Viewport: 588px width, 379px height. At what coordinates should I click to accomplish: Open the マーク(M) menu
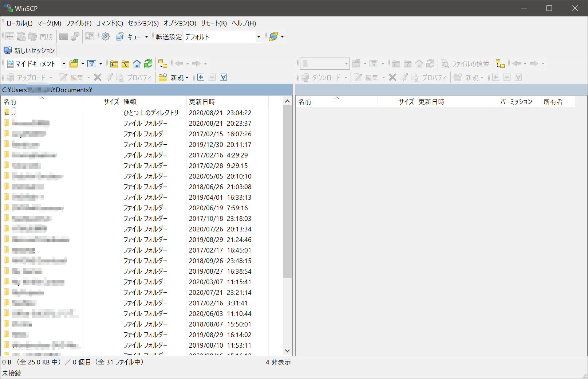tap(49, 23)
